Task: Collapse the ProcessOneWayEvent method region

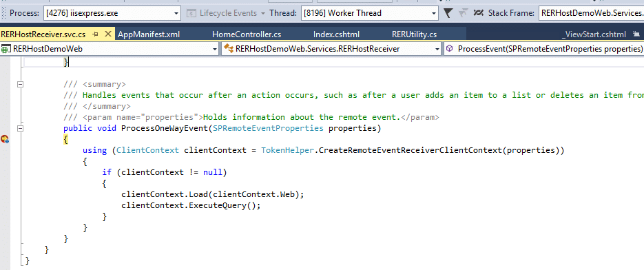Action: [20, 129]
